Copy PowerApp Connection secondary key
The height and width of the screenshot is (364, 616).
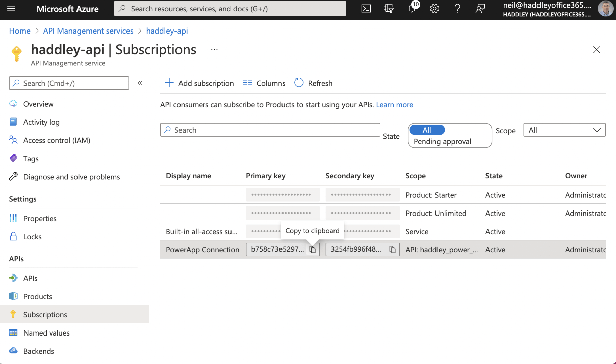point(392,250)
